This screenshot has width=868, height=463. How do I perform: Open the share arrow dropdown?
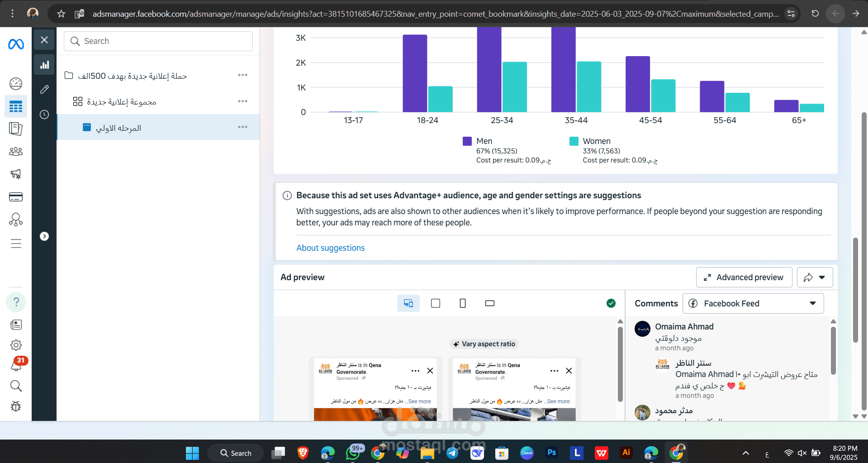coord(815,277)
